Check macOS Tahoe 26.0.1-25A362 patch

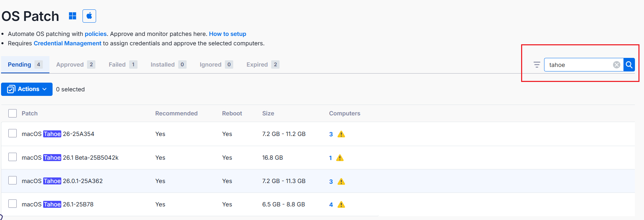[13, 181]
